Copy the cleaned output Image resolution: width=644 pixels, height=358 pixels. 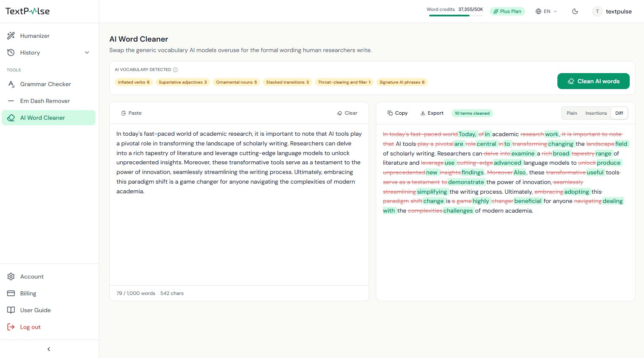coord(397,113)
